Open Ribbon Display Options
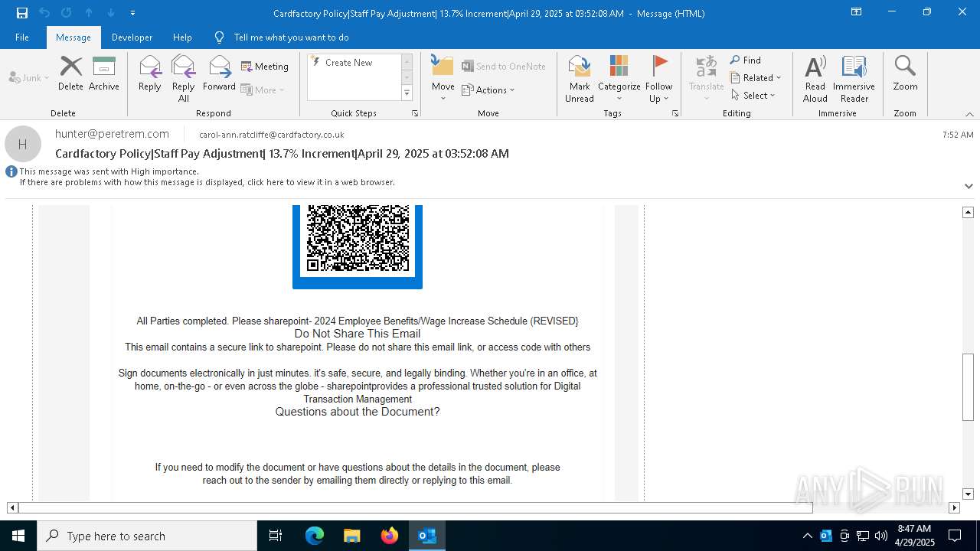The image size is (980, 551). pyautogui.click(x=856, y=12)
